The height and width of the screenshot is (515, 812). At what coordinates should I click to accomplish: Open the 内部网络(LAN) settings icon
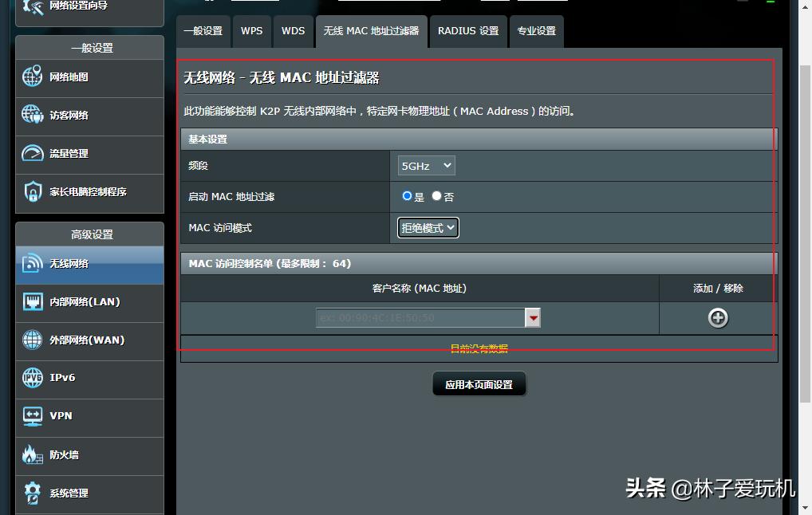33,303
